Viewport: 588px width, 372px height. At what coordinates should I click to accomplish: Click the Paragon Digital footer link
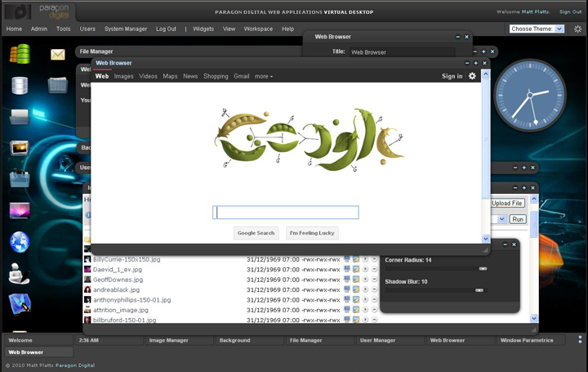(75, 365)
